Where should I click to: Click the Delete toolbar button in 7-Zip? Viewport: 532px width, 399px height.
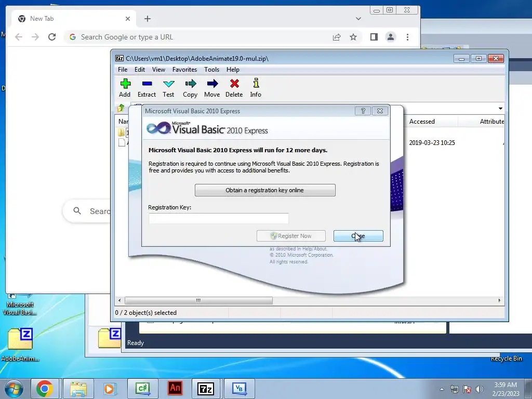coord(234,88)
